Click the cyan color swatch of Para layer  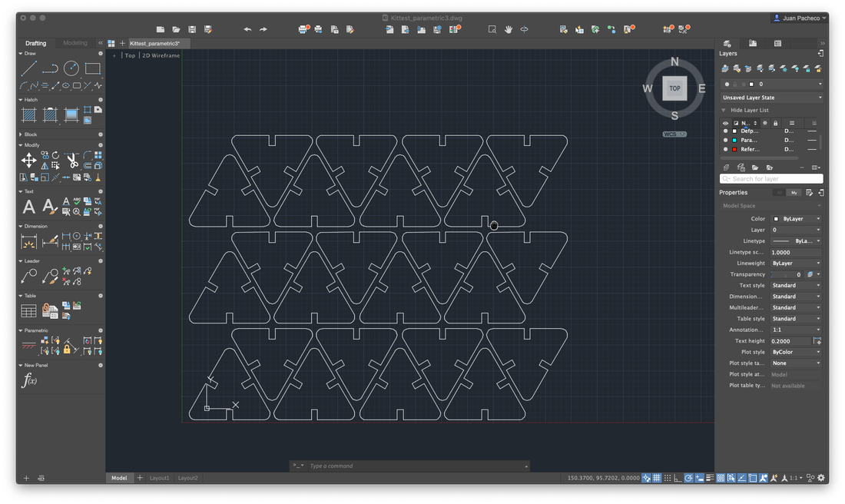[x=734, y=140]
